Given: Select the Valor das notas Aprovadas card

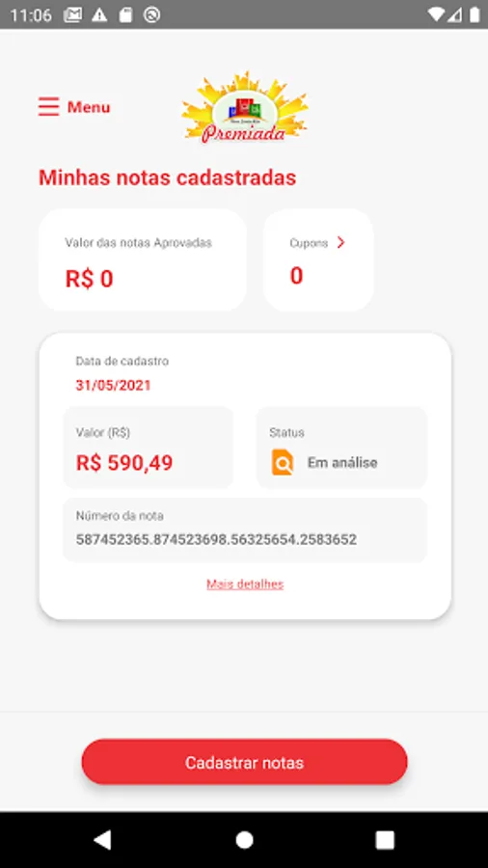Looking at the screenshot, I should click(142, 259).
